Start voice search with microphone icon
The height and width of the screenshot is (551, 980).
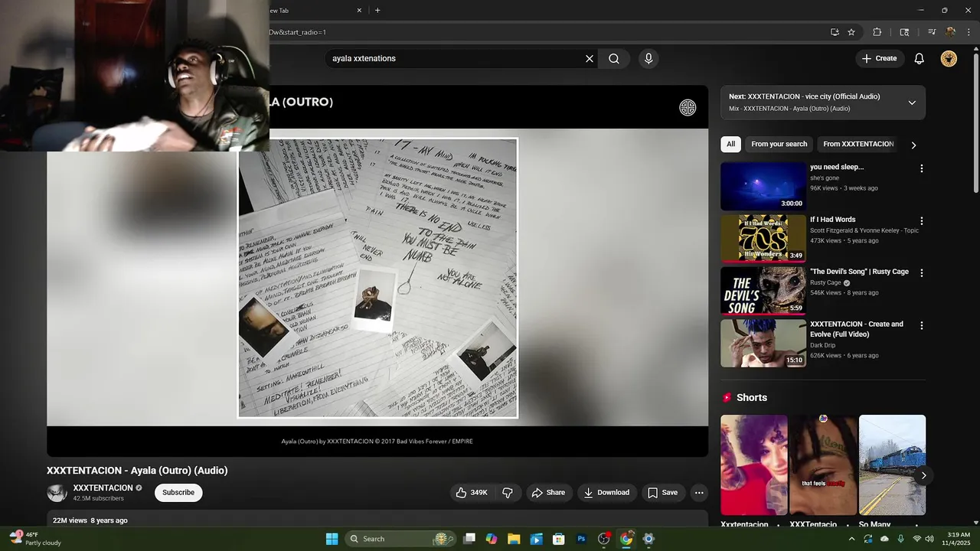pyautogui.click(x=648, y=59)
